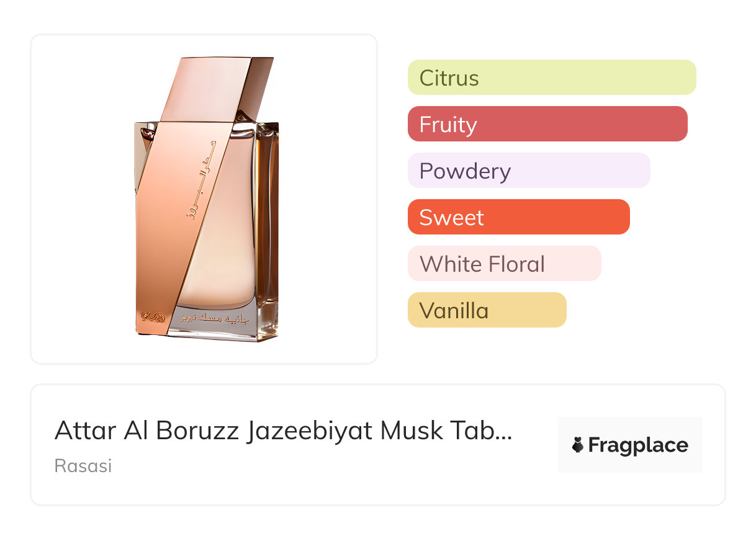This screenshot has height=536, width=756.
Task: Click the word Floral in the accord list
Action: pyautogui.click(x=516, y=264)
